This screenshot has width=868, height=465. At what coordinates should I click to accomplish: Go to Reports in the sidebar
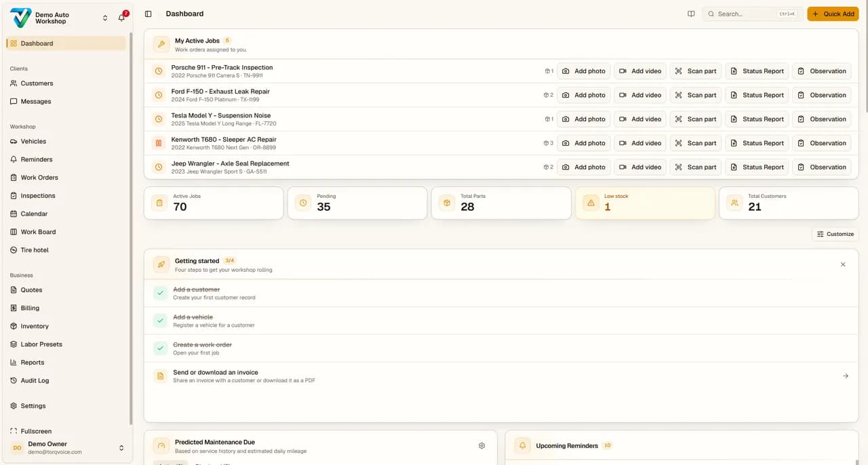tap(66, 363)
